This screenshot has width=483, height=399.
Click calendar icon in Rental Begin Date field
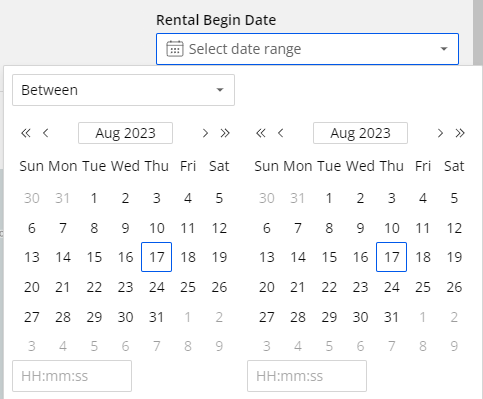click(x=175, y=49)
